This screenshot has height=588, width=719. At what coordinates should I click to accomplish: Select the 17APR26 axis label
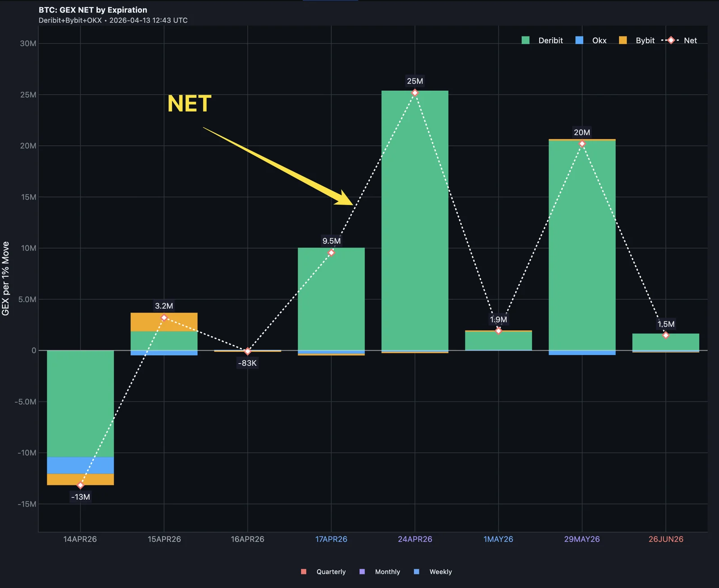[x=330, y=539]
